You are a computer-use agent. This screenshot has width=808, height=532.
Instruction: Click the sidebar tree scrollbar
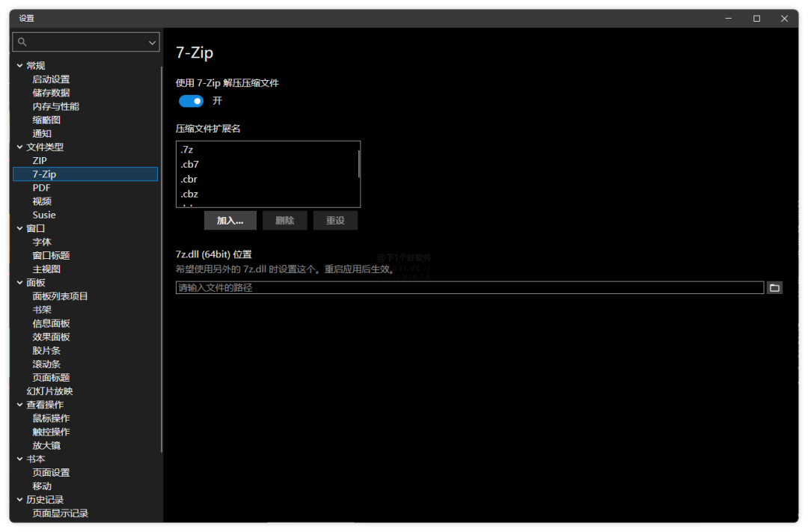tap(162, 260)
